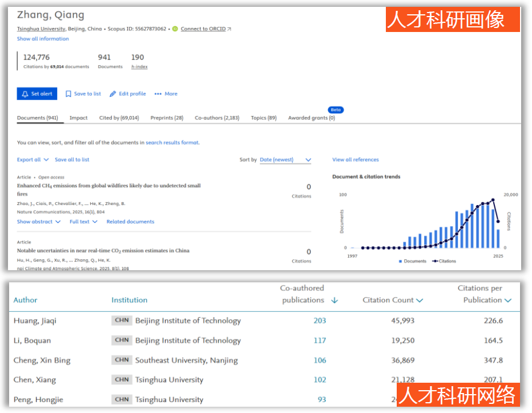Expand the Export all dropdown
Image resolution: width=532 pixels, height=413 pixels.
[33, 159]
